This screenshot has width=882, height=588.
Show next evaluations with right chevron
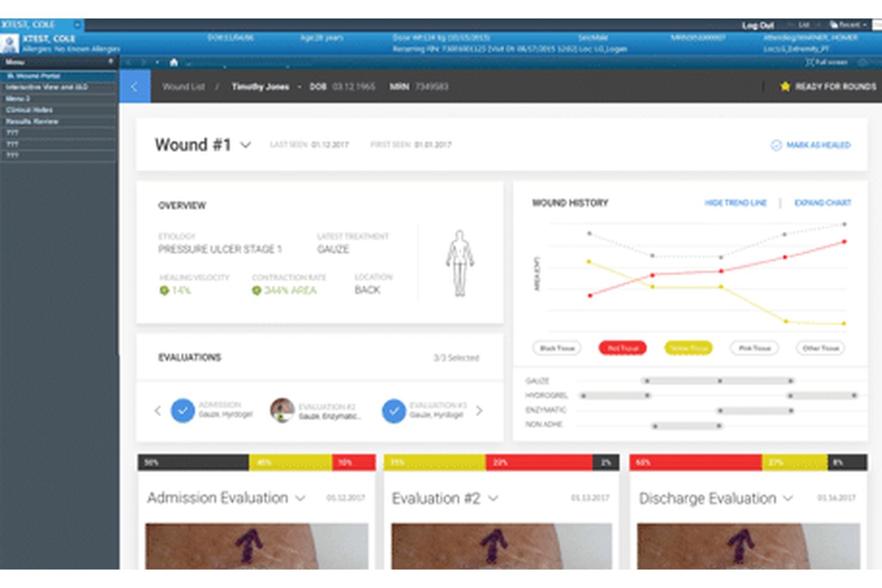tap(479, 410)
